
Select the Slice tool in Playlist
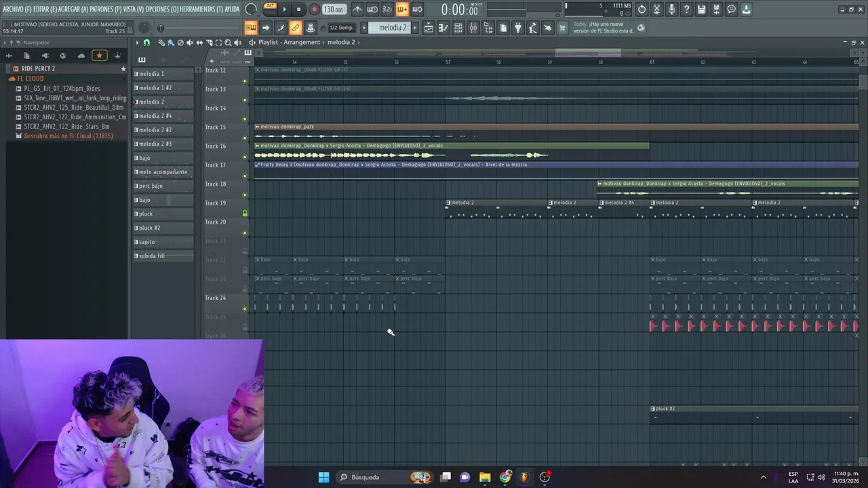pos(210,43)
